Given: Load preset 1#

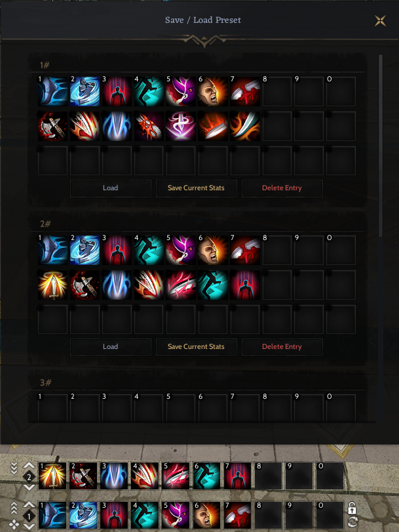Looking at the screenshot, I should click(x=111, y=188).
